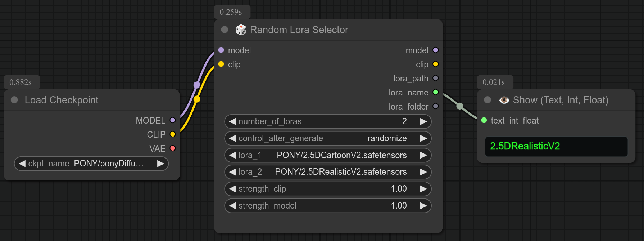Click the text_int_float input port
The height and width of the screenshot is (241, 644).
click(x=484, y=120)
